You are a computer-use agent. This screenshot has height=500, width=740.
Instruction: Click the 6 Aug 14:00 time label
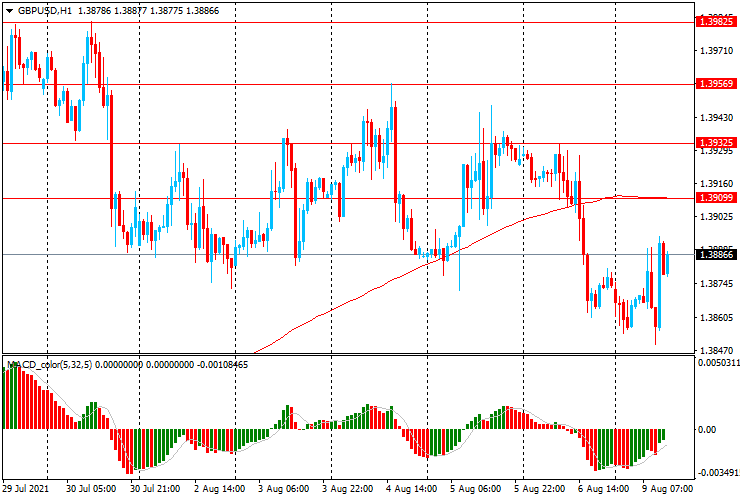coord(604,488)
